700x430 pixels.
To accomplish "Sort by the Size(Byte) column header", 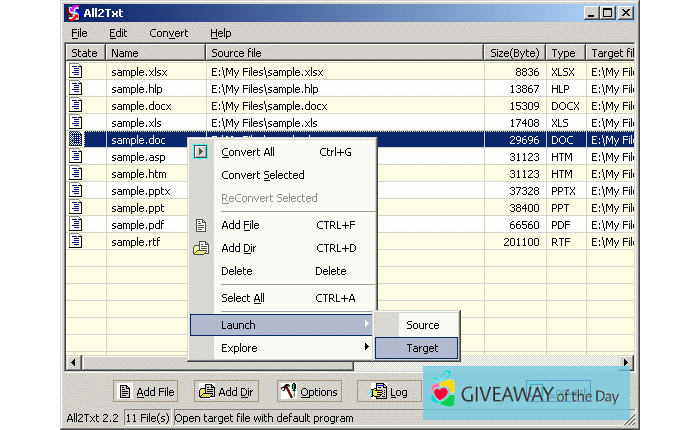I will click(x=514, y=52).
